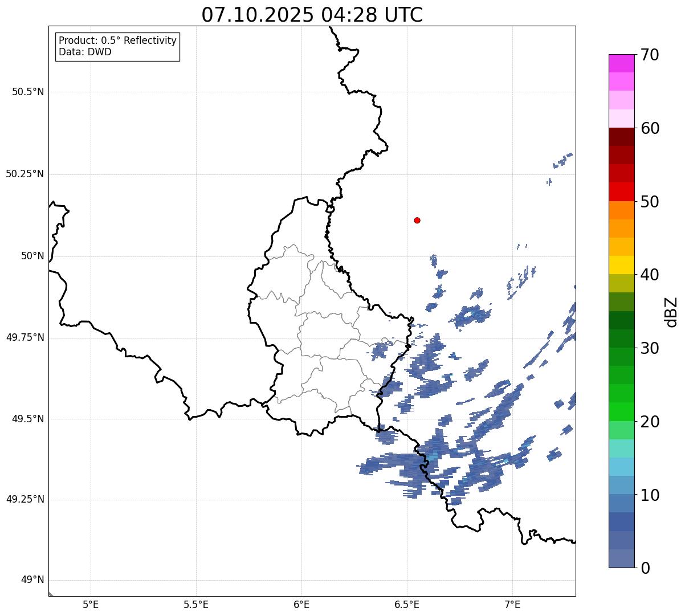Click the 49°N latitude label
Viewport: 685px width, 616px height.
tap(32, 580)
